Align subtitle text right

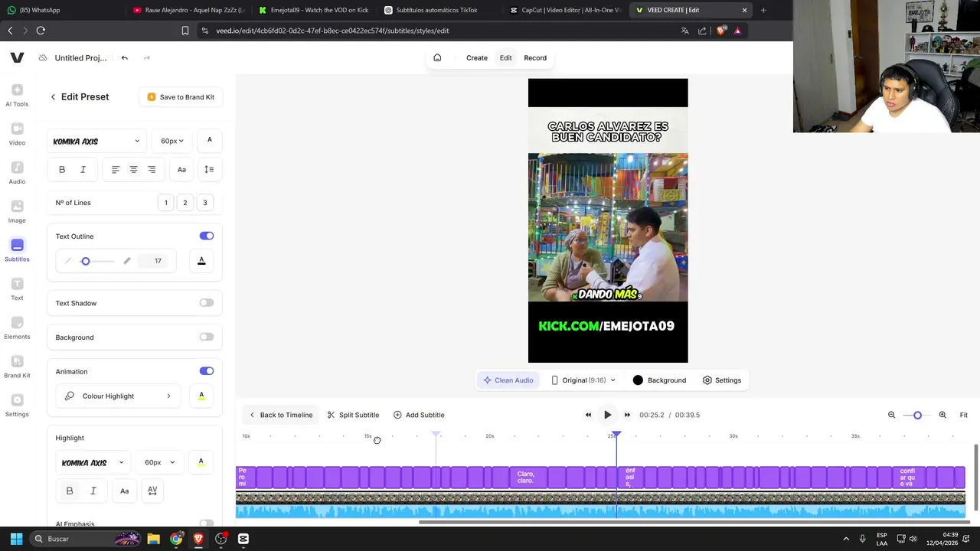coord(152,169)
